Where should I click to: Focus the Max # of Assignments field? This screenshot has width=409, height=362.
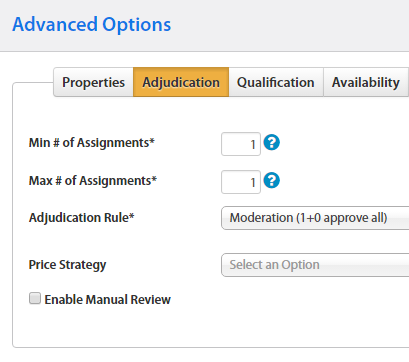point(241,182)
